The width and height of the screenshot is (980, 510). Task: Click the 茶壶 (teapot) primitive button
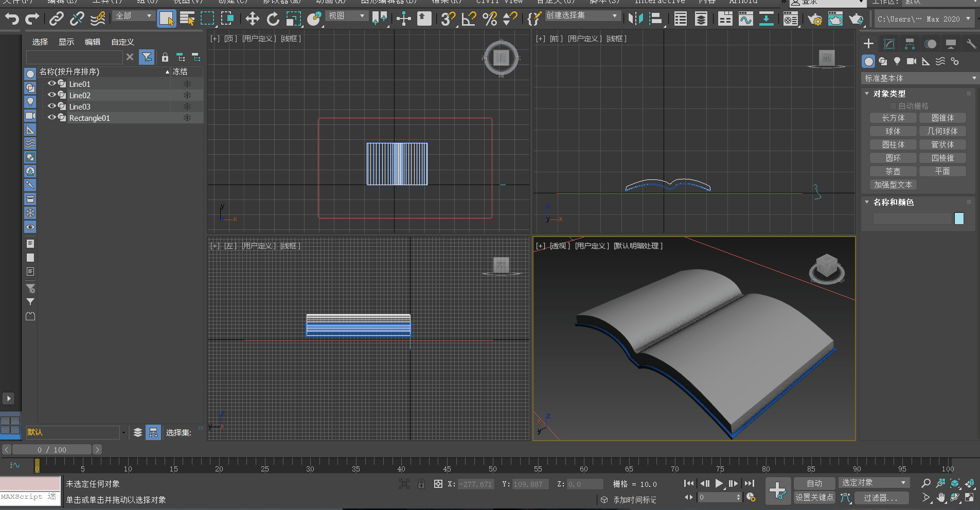point(893,171)
